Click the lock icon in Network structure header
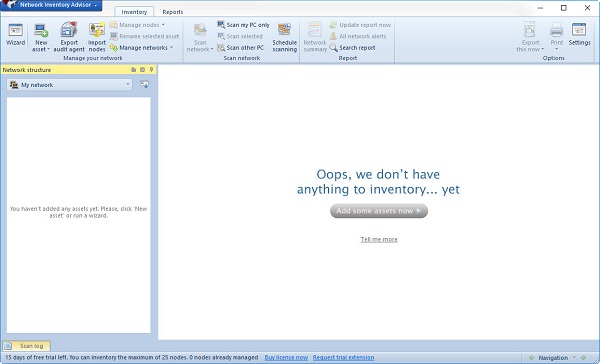This screenshot has height=364, width=600. [x=133, y=70]
